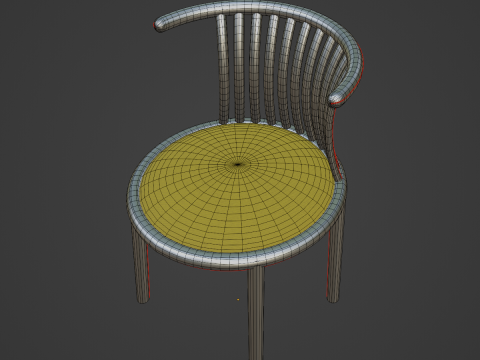Select the leftmost backrest spindle
The height and width of the screenshot is (360, 480).
223,69
